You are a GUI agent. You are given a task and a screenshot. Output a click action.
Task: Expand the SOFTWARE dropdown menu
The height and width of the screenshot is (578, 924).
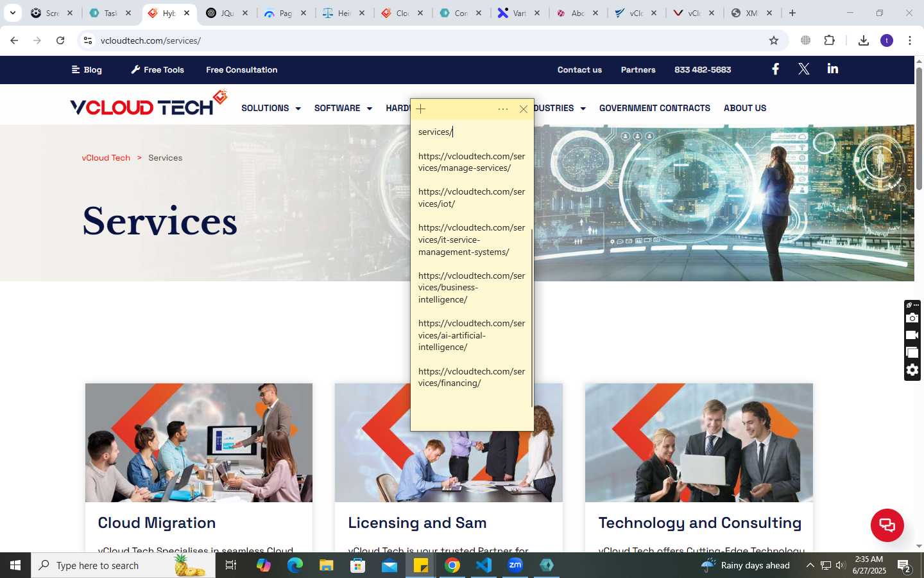click(343, 108)
